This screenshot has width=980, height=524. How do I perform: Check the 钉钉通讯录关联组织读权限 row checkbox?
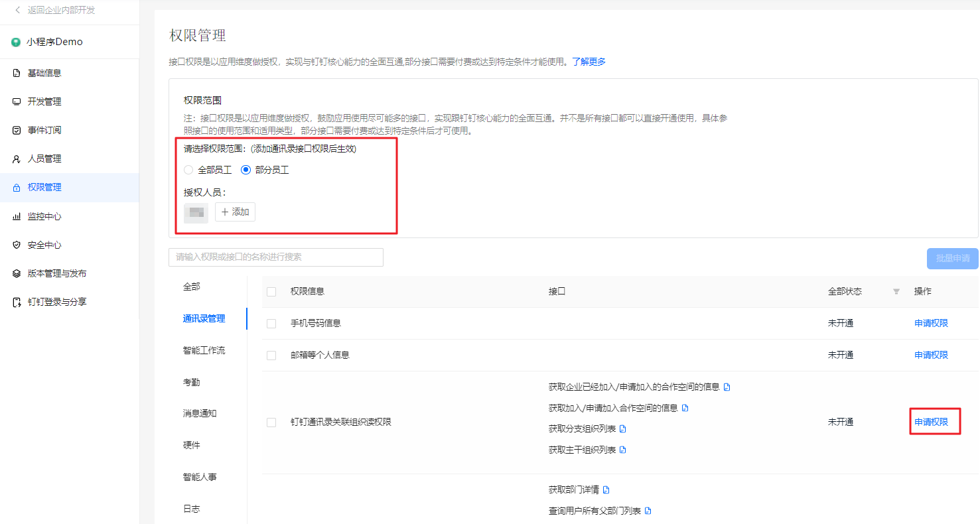[x=271, y=423]
